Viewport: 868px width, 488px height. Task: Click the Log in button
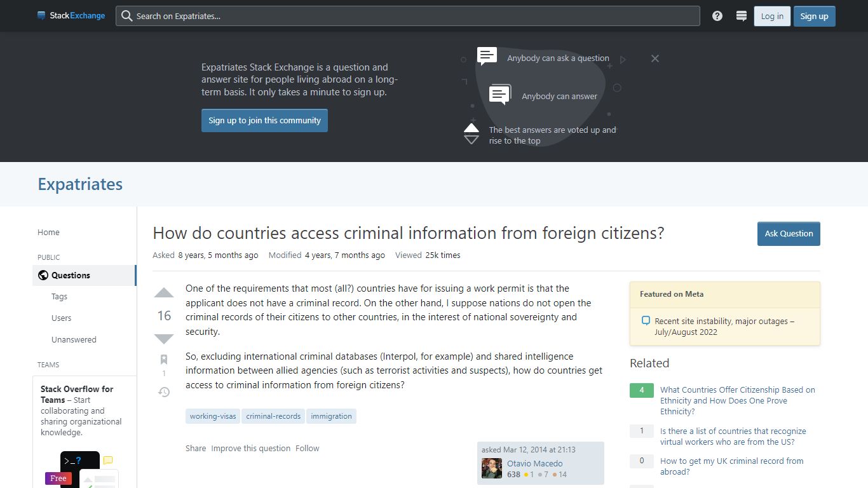pos(772,16)
